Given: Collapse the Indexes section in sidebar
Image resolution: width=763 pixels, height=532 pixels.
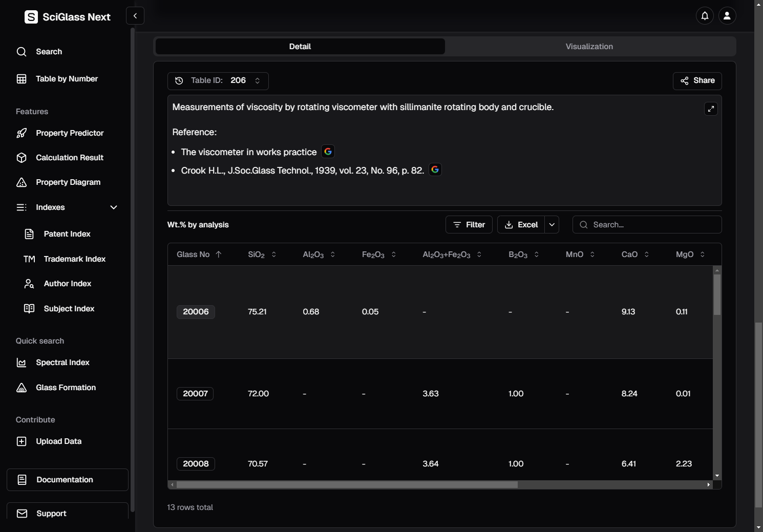Looking at the screenshot, I should click(x=113, y=207).
